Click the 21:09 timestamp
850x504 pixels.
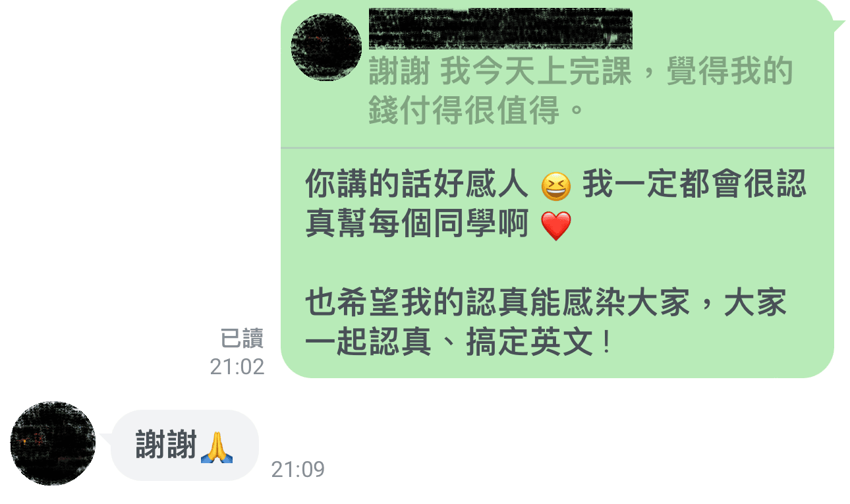point(298,470)
